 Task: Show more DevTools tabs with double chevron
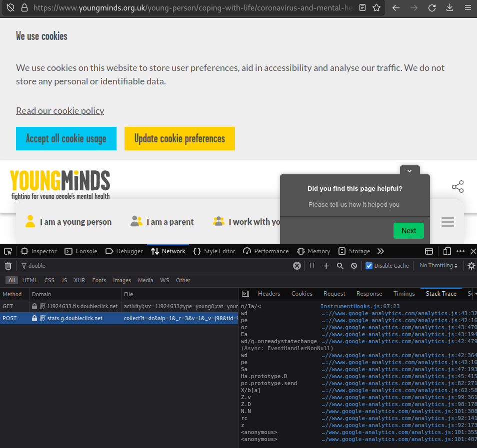click(380, 251)
